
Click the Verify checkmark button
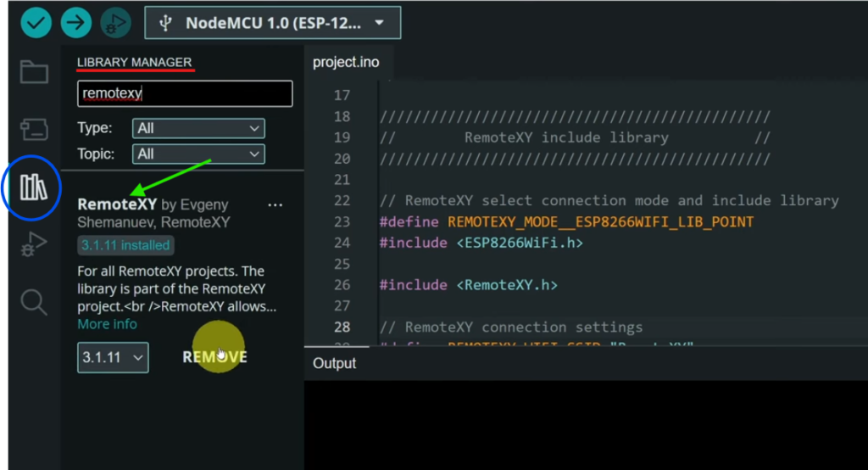(36, 23)
